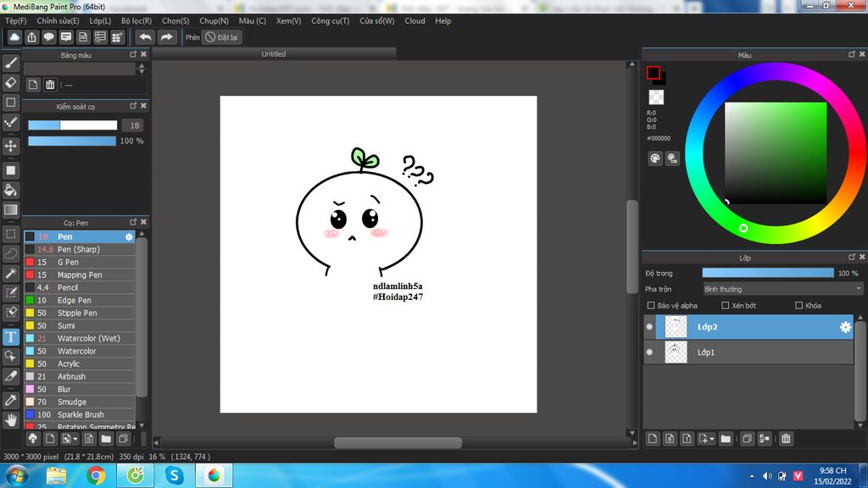
Task: Open the layer folder icon in Lớp panel
Action: [726, 439]
